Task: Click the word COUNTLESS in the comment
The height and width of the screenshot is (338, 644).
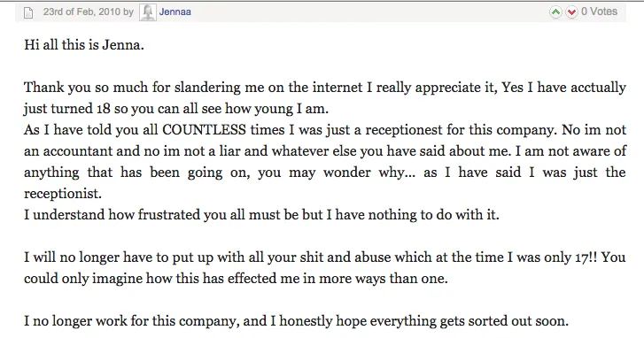Action: 204,129
